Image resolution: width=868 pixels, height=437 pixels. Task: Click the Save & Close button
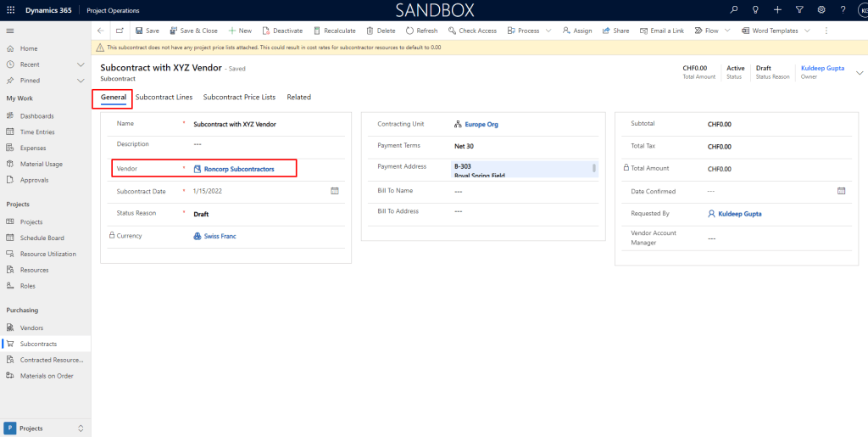[x=193, y=31]
